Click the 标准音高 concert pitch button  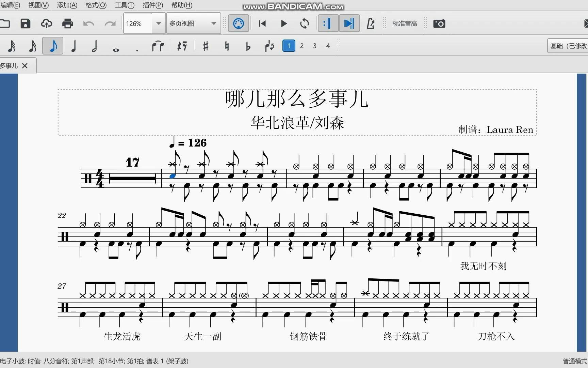click(x=405, y=24)
